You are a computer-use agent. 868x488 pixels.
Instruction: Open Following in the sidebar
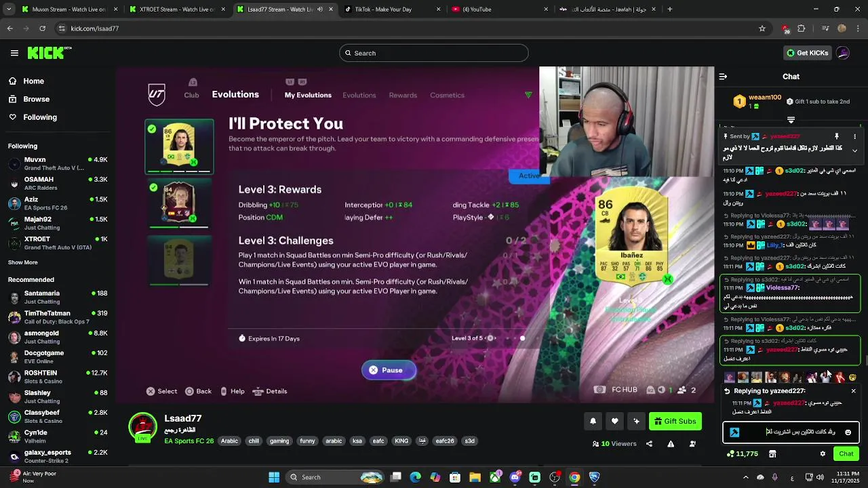point(40,117)
